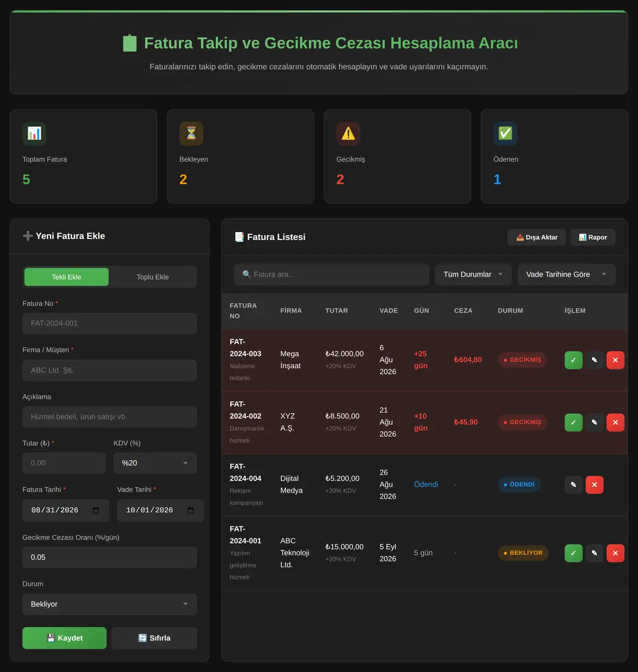The height and width of the screenshot is (672, 638).
Task: Click the ÖDENDİ status badge
Action: click(519, 485)
